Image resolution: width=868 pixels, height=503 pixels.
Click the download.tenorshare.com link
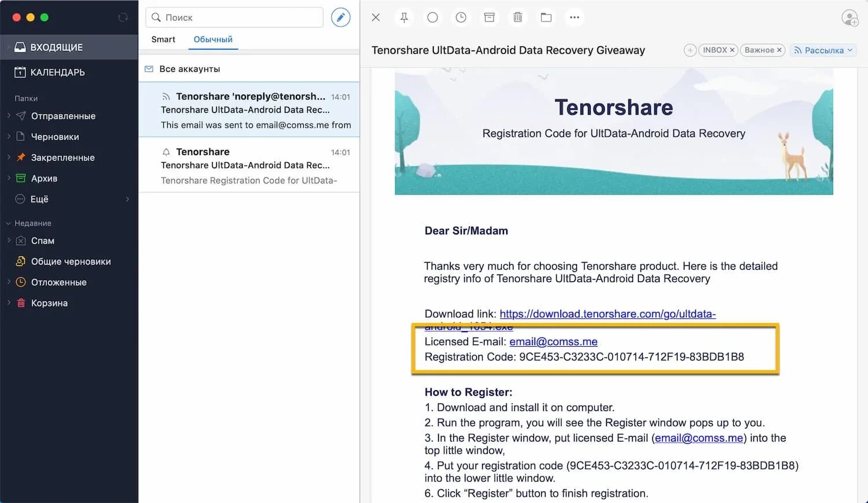click(x=608, y=314)
